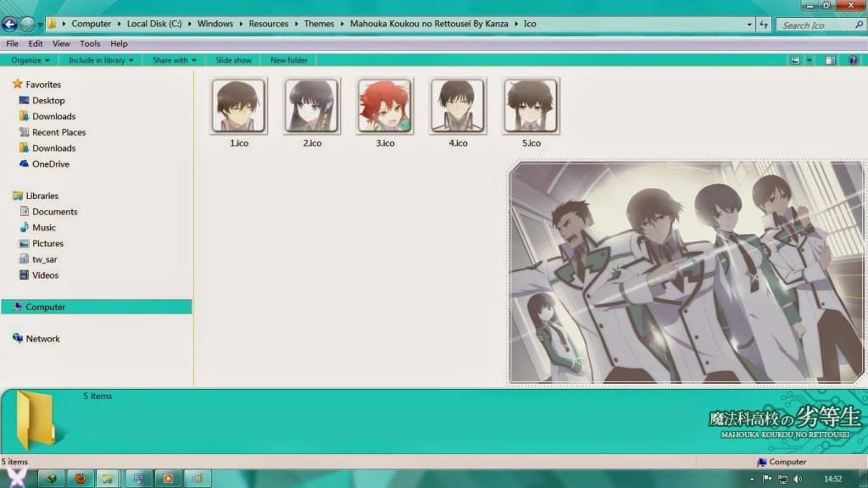Select Network in the navigation pane
This screenshot has height=488, width=868.
(42, 339)
